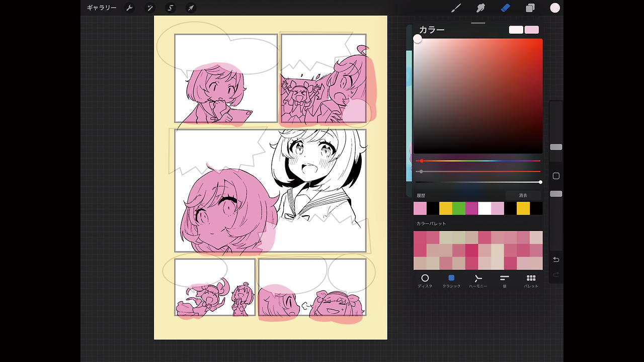This screenshot has width=644, height=362.
Task: Undo the last action
Action: pos(556,259)
